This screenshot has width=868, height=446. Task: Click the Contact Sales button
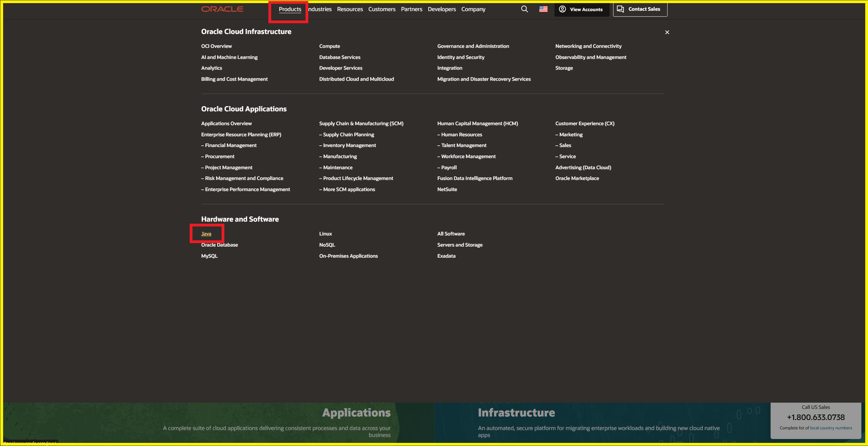point(640,9)
